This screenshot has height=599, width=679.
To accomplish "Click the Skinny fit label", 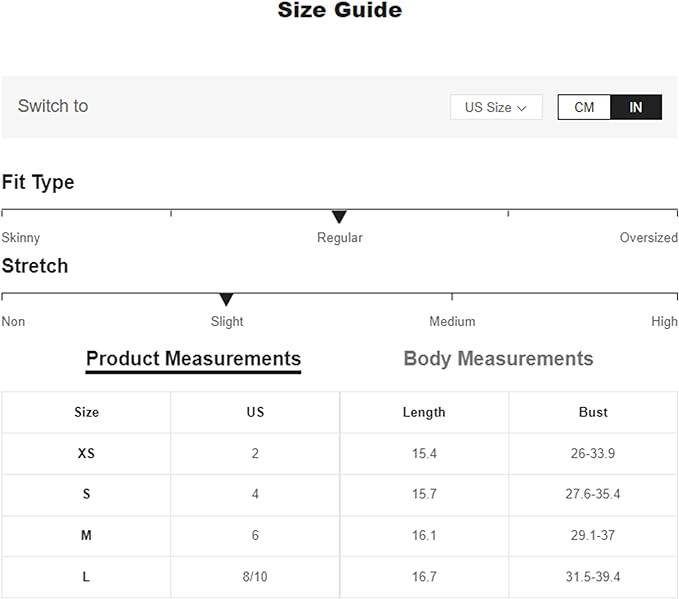I will coord(21,238).
